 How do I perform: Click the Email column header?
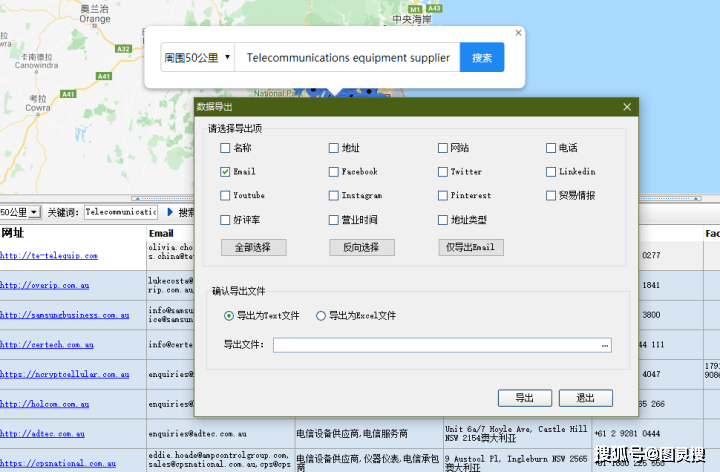coord(161,233)
